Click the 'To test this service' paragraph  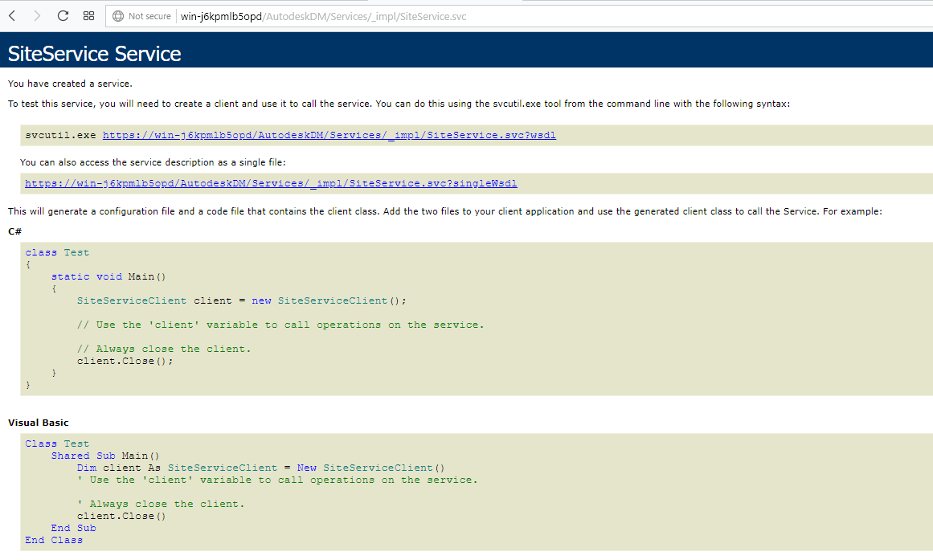(x=399, y=104)
